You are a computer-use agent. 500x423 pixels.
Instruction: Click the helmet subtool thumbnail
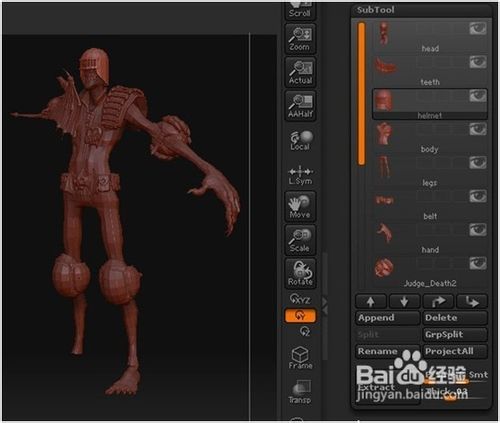pyautogui.click(x=383, y=100)
